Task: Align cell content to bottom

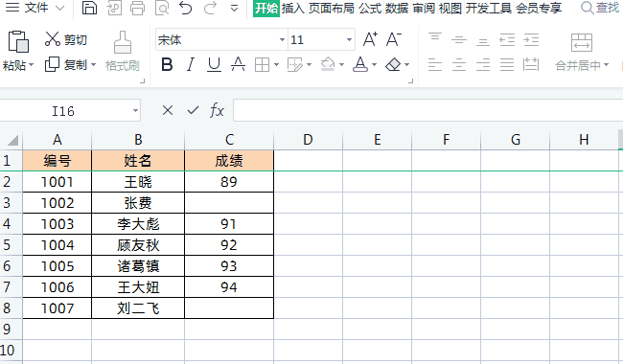Action: [x=483, y=41]
